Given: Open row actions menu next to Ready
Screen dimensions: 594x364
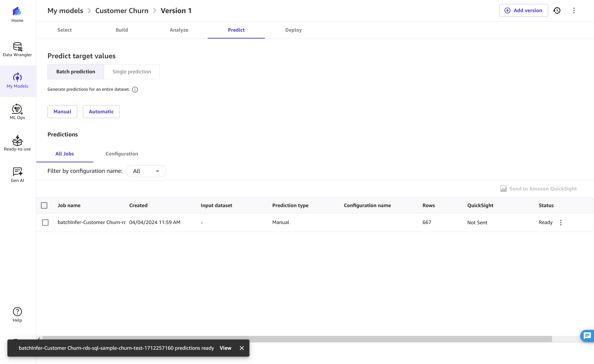Looking at the screenshot, I should click(x=561, y=222).
